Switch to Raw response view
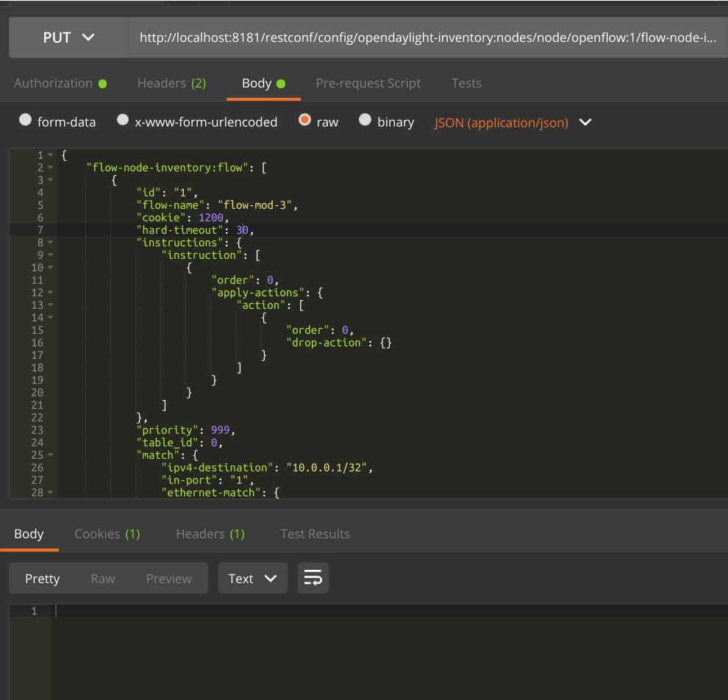728x700 pixels. click(x=103, y=579)
